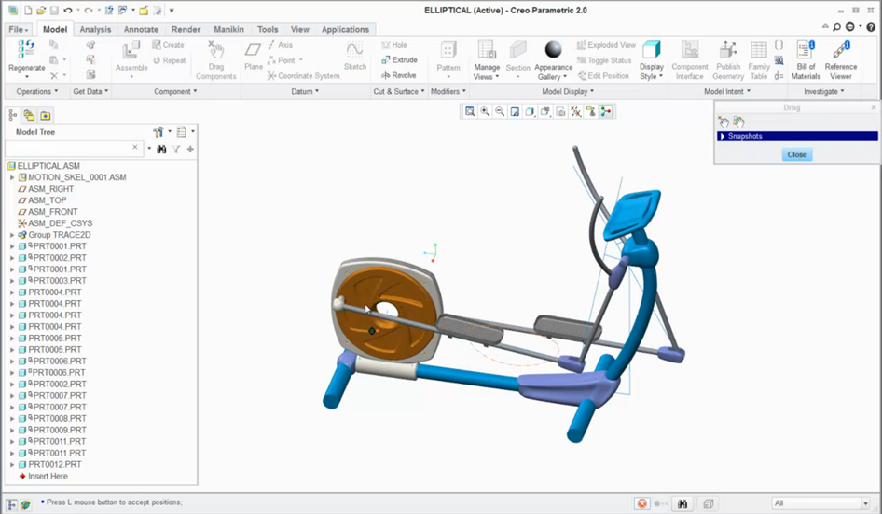Start Drag Components tool
This screenshot has height=514, width=882.
[x=216, y=60]
